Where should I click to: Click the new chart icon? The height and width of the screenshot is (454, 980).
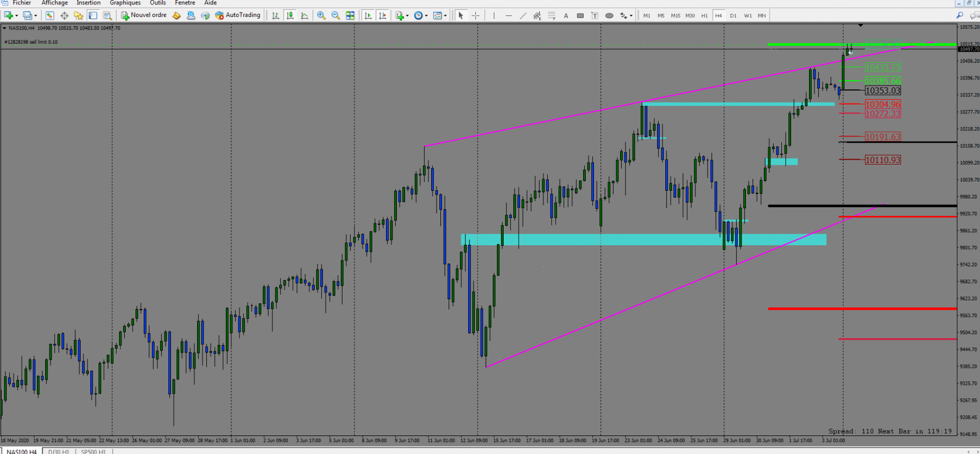(x=9, y=15)
